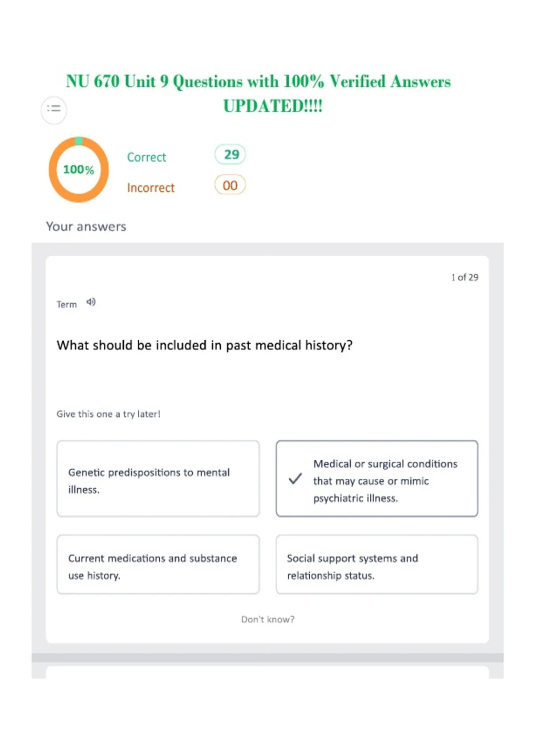The image size is (534, 756).
Task: Click the Term label
Action: coord(66,304)
